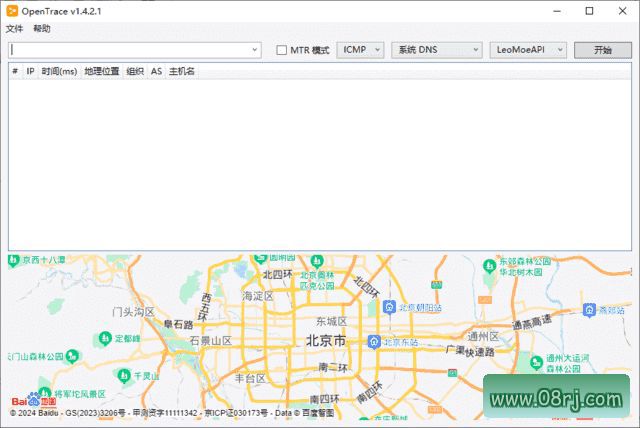640x428 pixels.
Task: Open the ICMP protocol dropdown
Action: tap(360, 50)
